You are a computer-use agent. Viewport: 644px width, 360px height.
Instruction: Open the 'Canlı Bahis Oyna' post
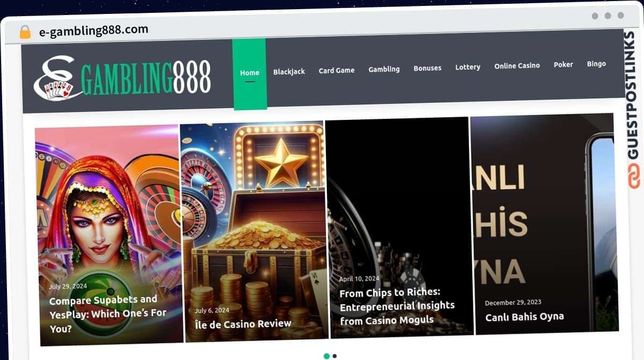click(x=524, y=316)
